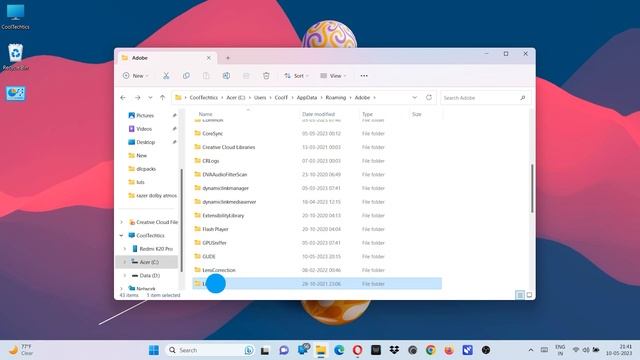Show recent locations dropdown arrow
This screenshot has width=640, height=360.
point(150,98)
